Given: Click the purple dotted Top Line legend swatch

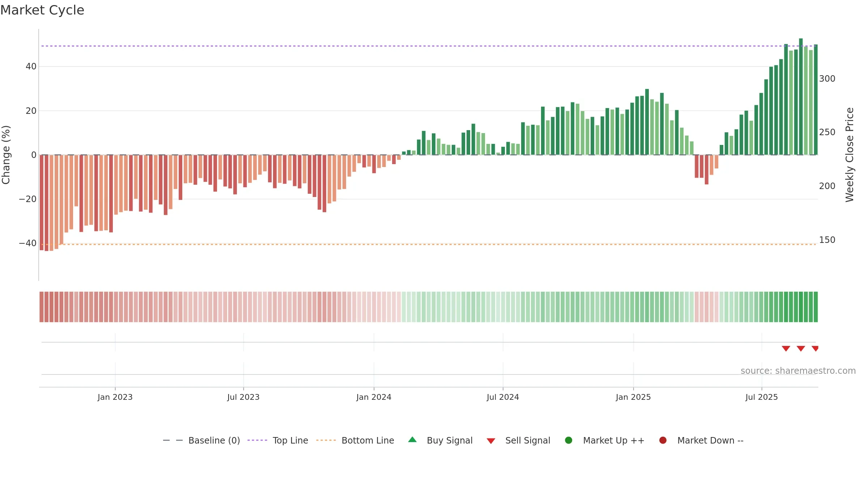Looking at the screenshot, I should click(x=257, y=440).
